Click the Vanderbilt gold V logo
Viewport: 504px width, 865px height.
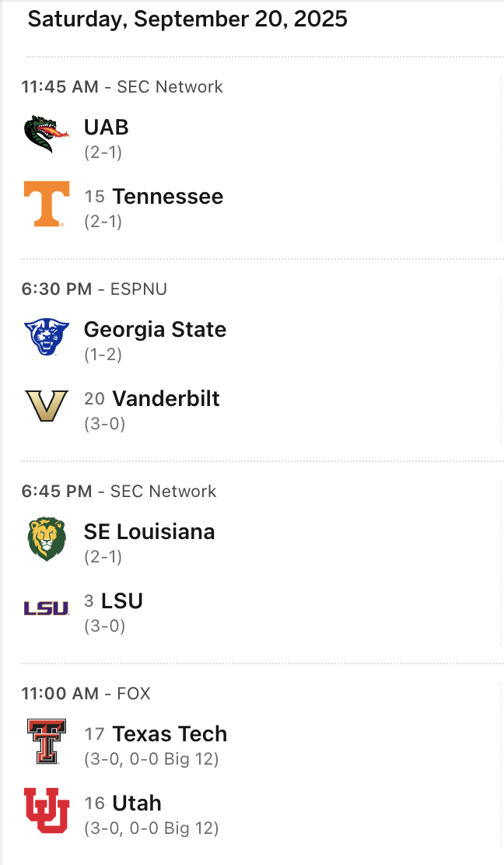point(47,406)
